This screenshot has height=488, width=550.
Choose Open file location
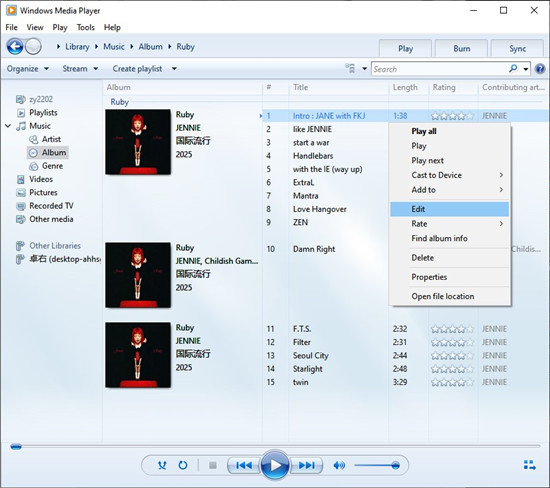tap(450, 296)
